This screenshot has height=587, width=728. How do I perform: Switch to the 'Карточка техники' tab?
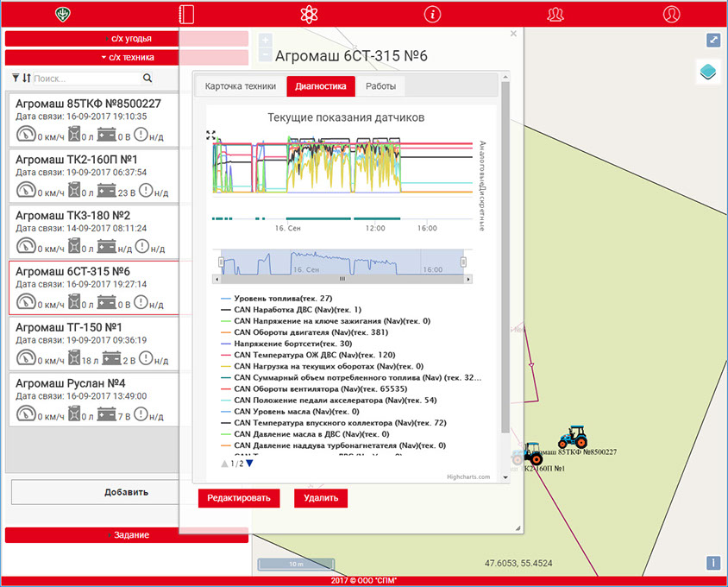241,86
